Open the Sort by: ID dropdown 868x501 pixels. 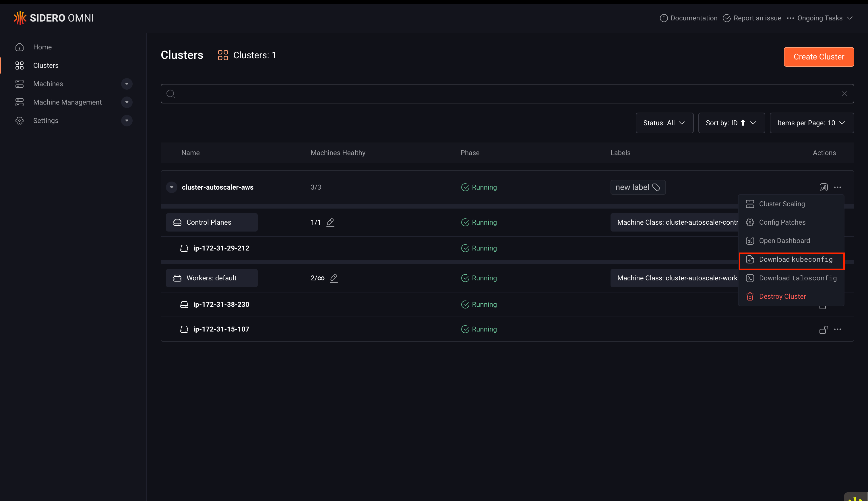(x=731, y=123)
